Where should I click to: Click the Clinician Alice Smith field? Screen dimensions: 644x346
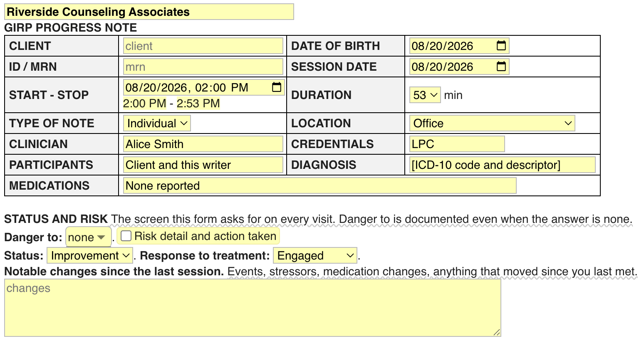point(203,144)
